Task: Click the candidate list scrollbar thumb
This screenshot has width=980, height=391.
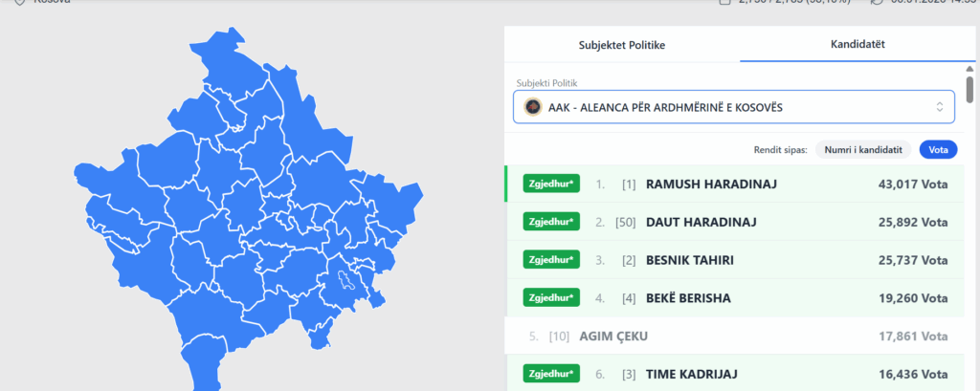Action: pos(970,89)
